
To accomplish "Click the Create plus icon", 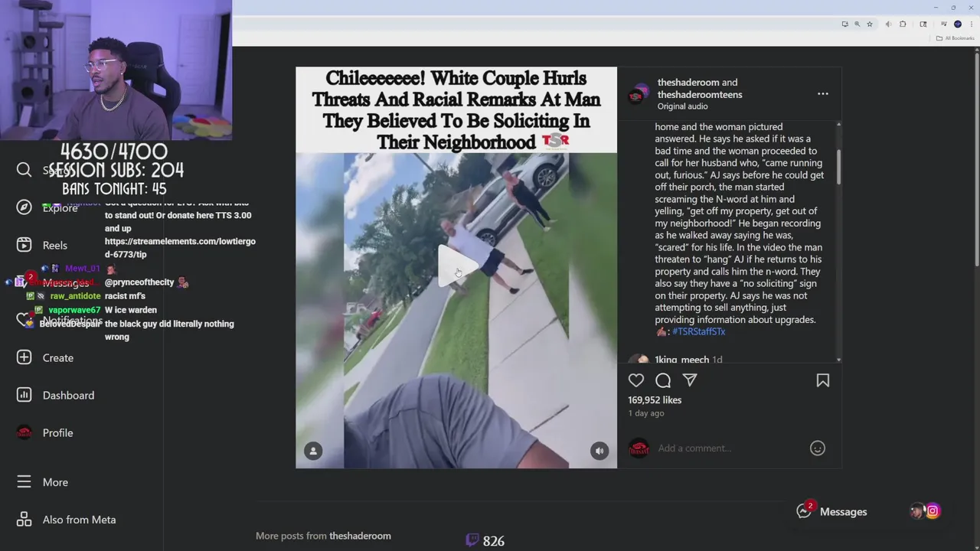I will coord(24,357).
